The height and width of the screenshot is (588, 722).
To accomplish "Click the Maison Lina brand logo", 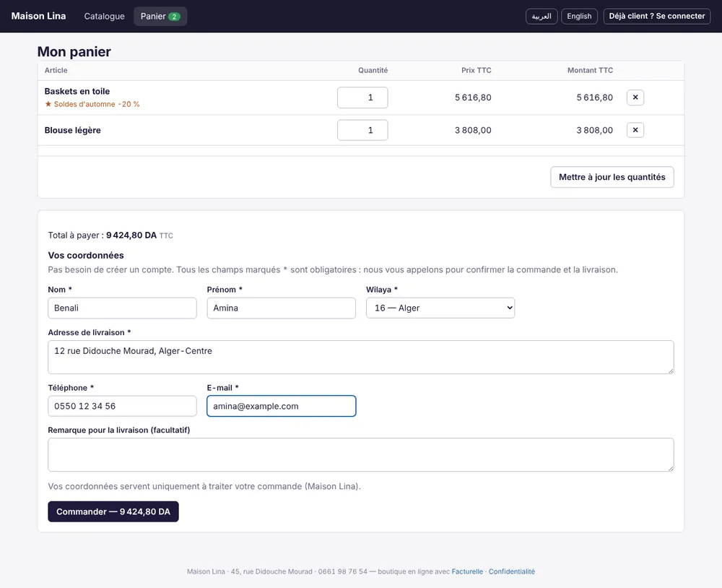I will point(39,16).
